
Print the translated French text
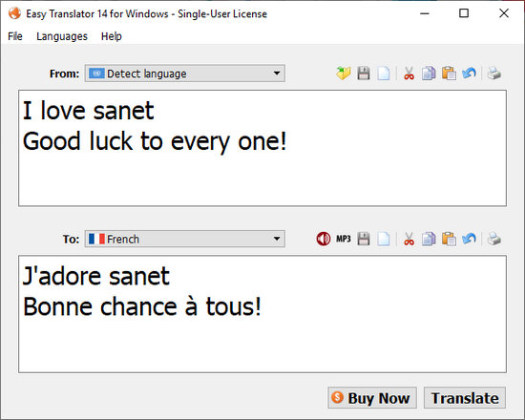pos(494,239)
